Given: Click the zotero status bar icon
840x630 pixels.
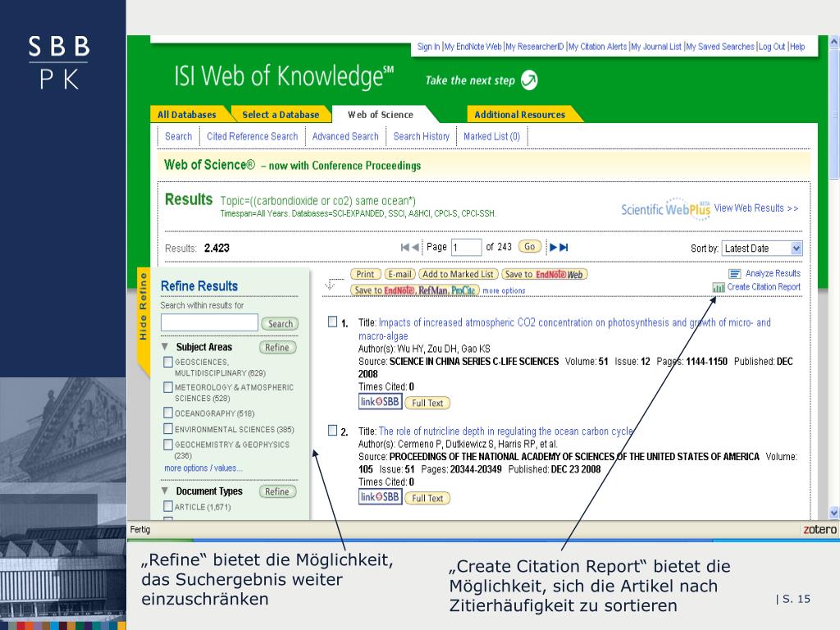Looking at the screenshot, I should click(x=819, y=529).
